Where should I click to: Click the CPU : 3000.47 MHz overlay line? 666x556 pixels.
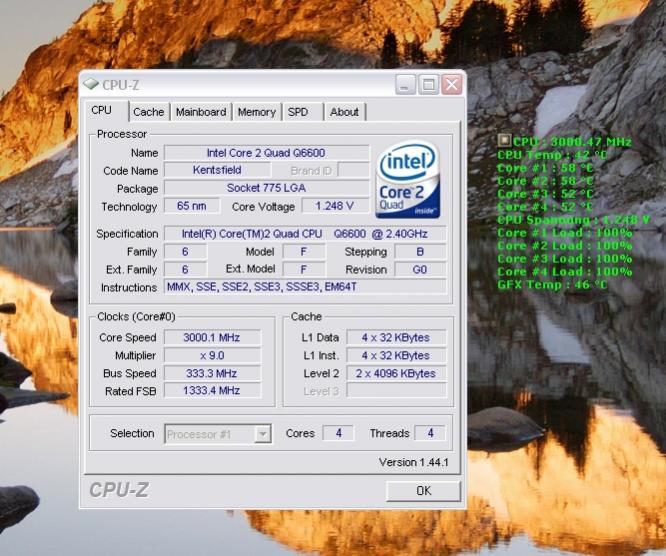click(572, 141)
